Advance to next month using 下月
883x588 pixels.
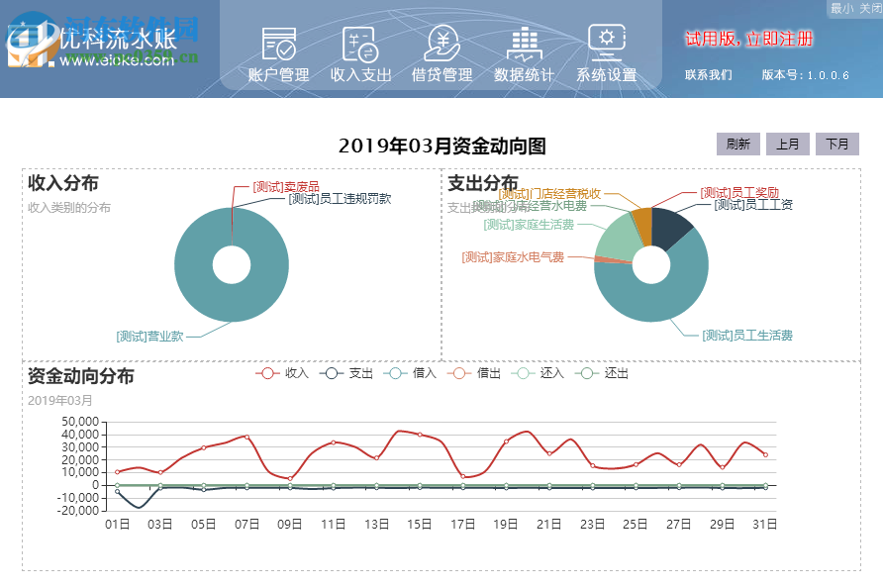pos(837,144)
